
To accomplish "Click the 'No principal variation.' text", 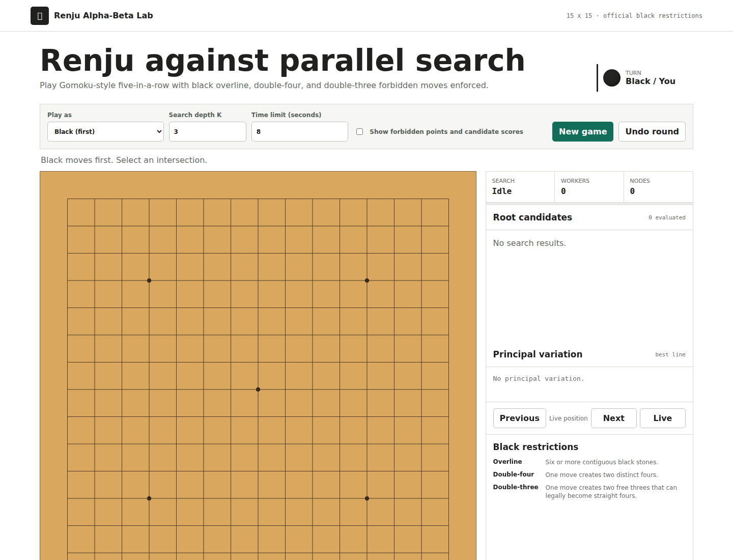I will pos(539,379).
